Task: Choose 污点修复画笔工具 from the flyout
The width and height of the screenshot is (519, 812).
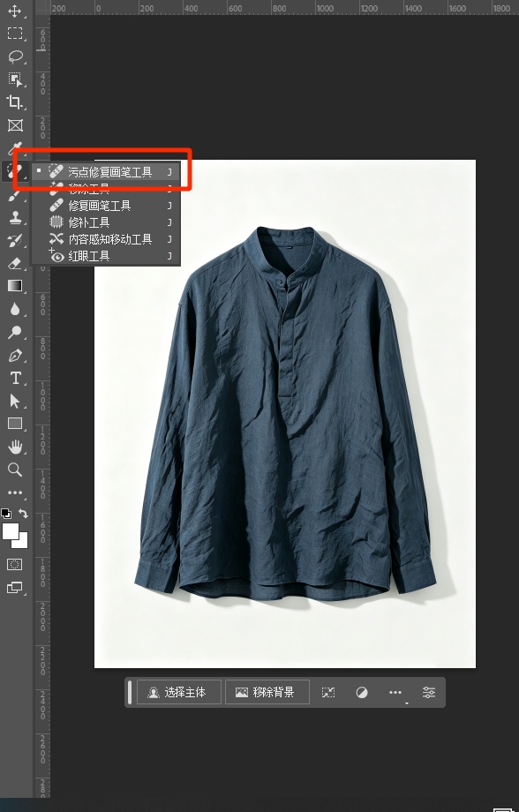Action: click(106, 172)
